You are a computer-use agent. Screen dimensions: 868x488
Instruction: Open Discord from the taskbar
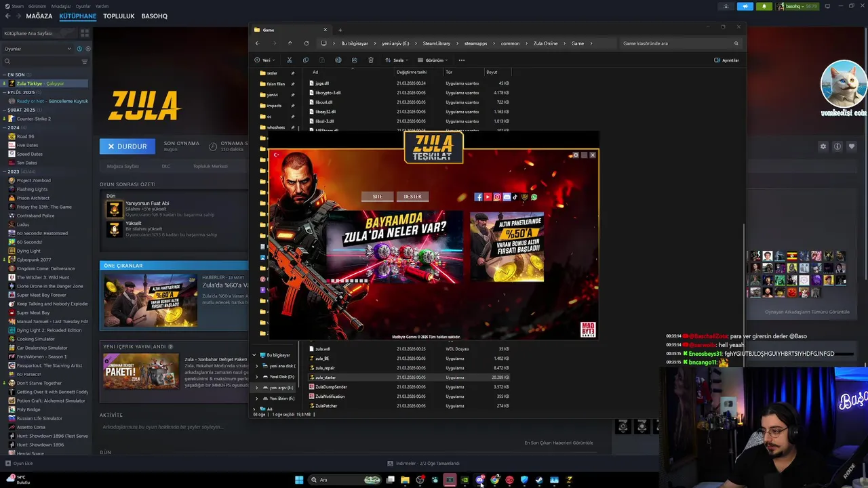click(x=480, y=480)
